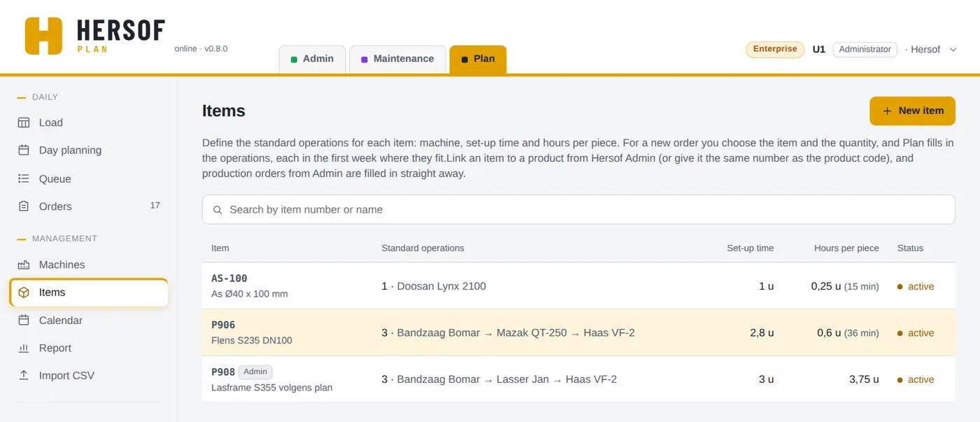
Task: Switch to the Admin tab
Action: point(312,59)
